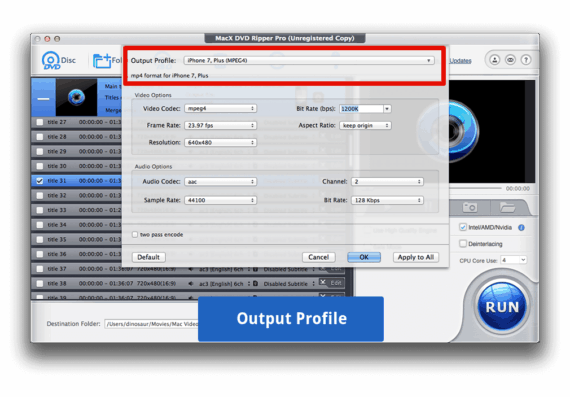Click the email icon in toolbar

pyautogui.click(x=510, y=60)
